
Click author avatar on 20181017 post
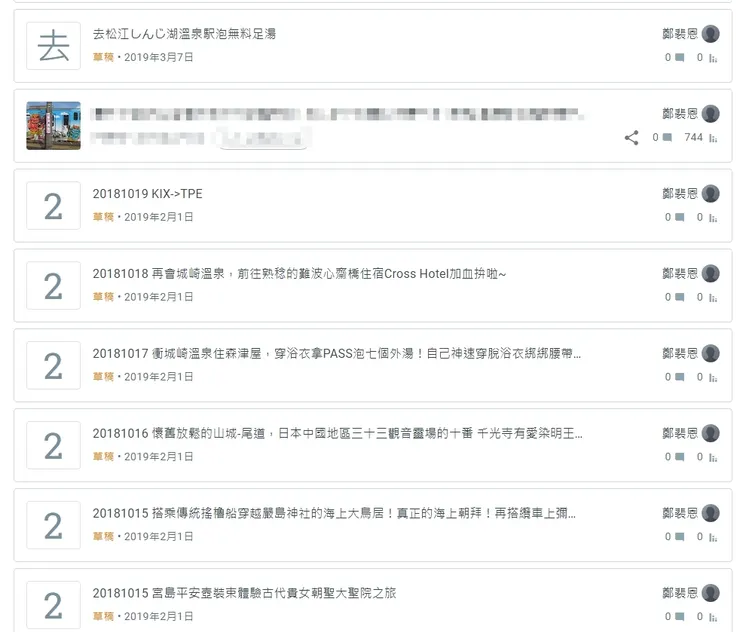(x=710, y=353)
